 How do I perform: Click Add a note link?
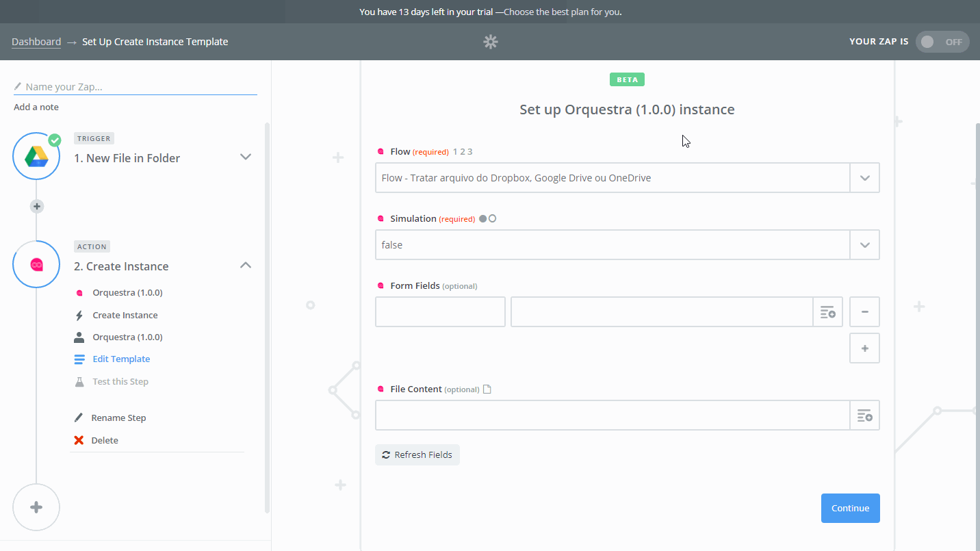[36, 107]
